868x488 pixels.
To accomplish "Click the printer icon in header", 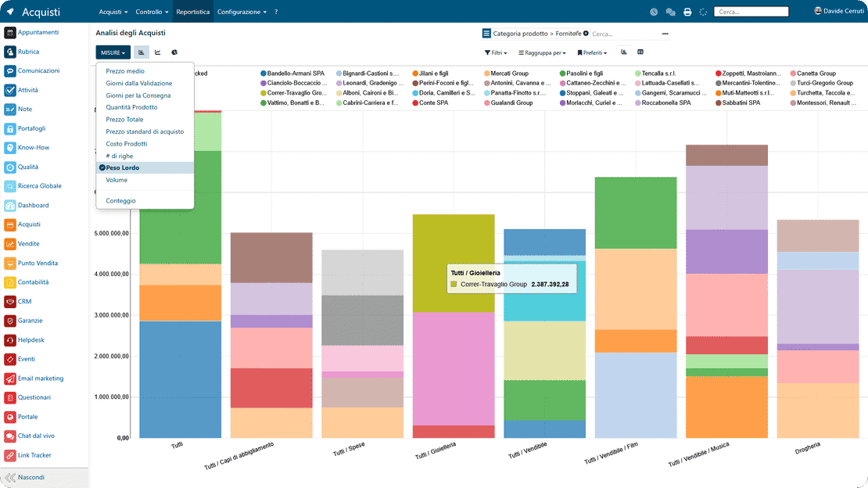I will click(x=687, y=12).
